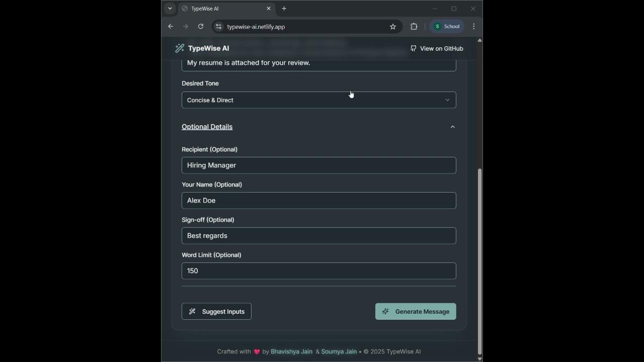This screenshot has width=644, height=362.
Task: Click the TypeWise AI magic wand logo
Action: coord(180,48)
